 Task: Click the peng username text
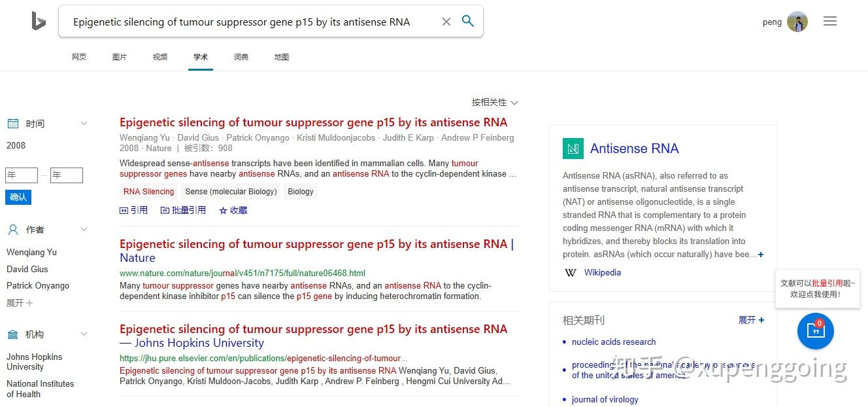772,22
